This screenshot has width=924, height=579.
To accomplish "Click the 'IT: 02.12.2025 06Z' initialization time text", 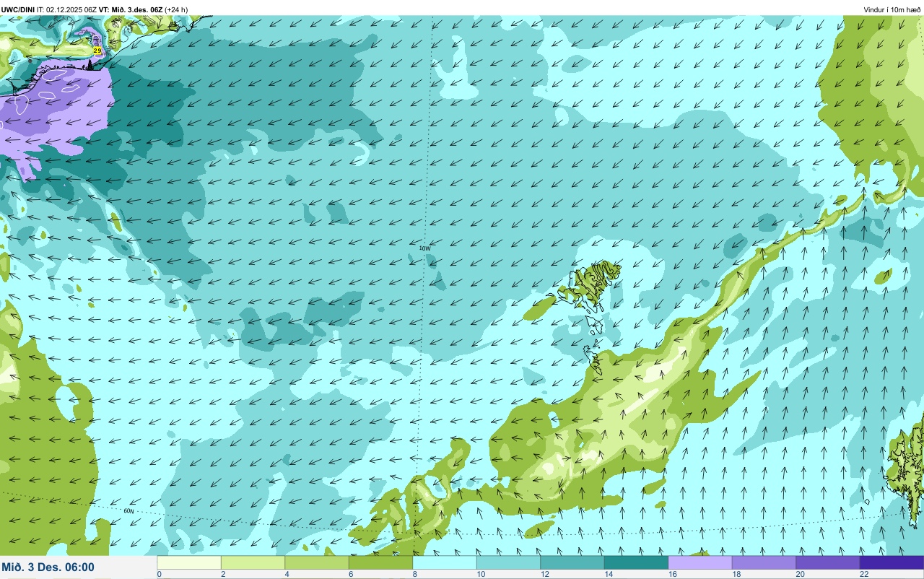I will pyautogui.click(x=68, y=9).
